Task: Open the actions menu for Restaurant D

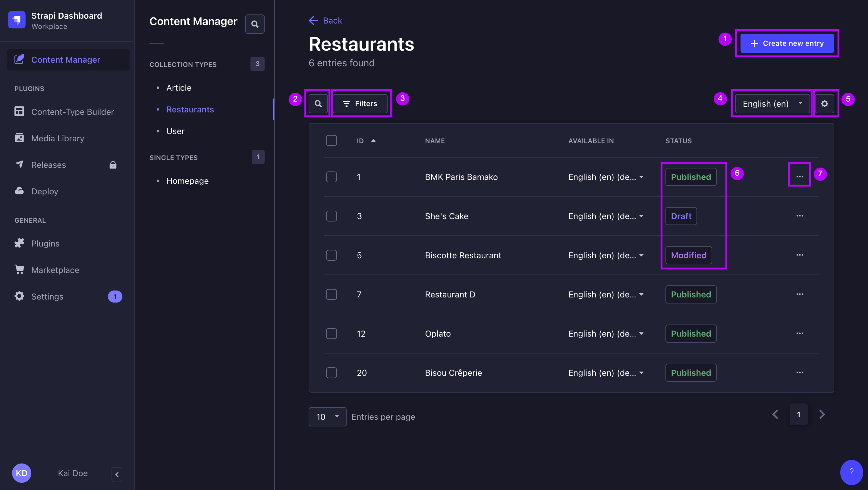Action: (800, 294)
